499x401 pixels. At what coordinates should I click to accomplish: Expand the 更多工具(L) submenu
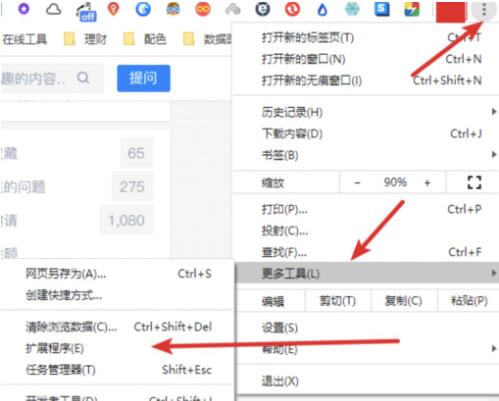[x=367, y=273]
